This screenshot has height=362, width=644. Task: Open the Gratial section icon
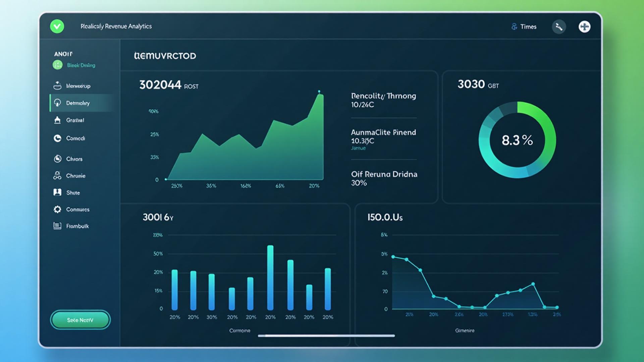pos(57,120)
